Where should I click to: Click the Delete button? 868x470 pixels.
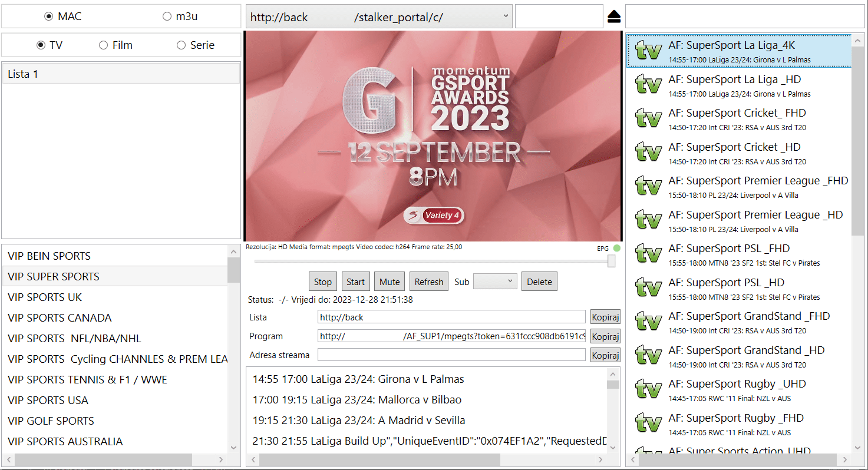click(539, 282)
